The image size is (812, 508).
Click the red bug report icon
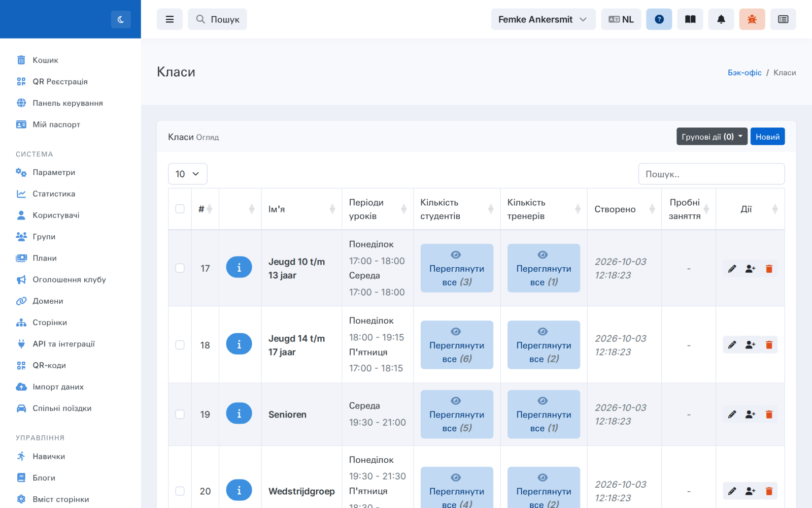point(752,19)
